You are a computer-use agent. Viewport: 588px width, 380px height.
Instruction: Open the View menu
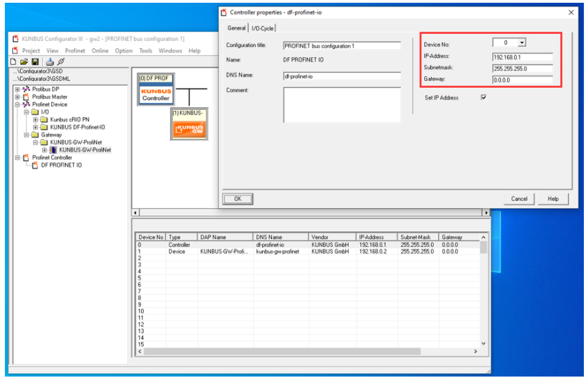pyautogui.click(x=53, y=50)
